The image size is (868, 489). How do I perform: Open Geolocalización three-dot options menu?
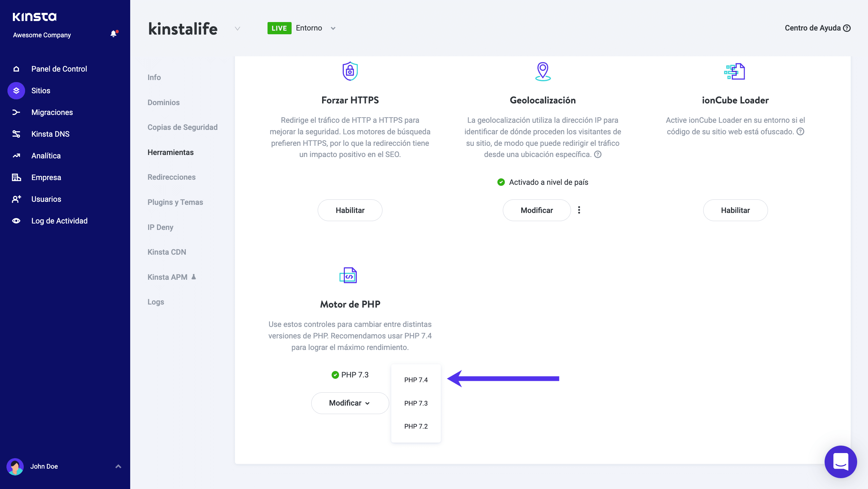[x=579, y=210]
